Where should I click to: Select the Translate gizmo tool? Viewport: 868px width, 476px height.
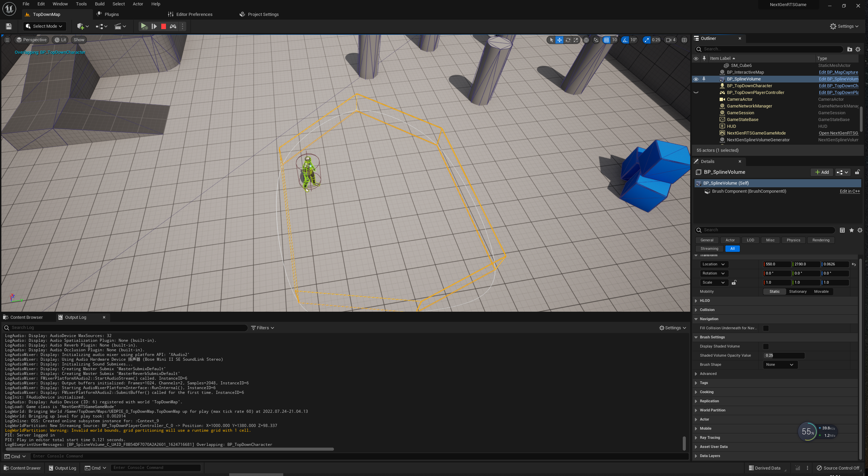[559, 40]
